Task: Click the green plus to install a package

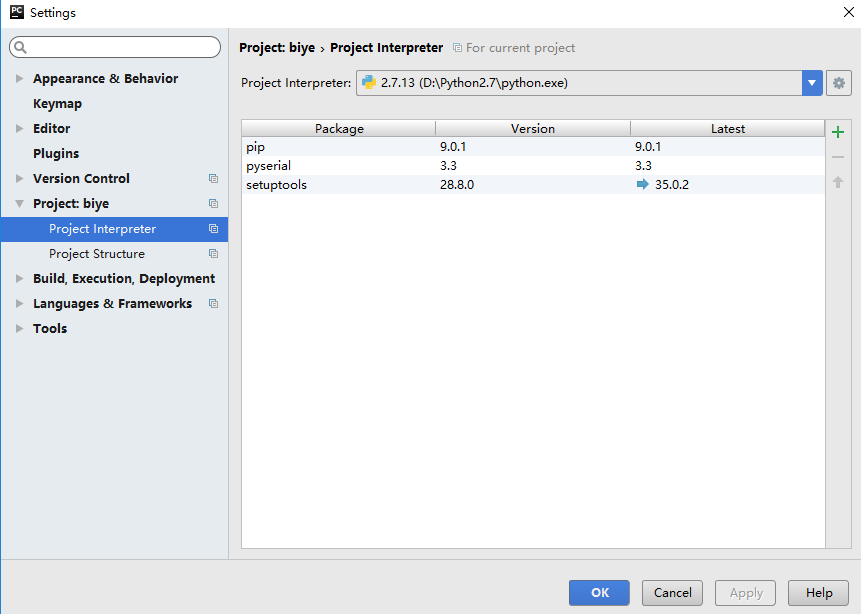Action: 838,132
